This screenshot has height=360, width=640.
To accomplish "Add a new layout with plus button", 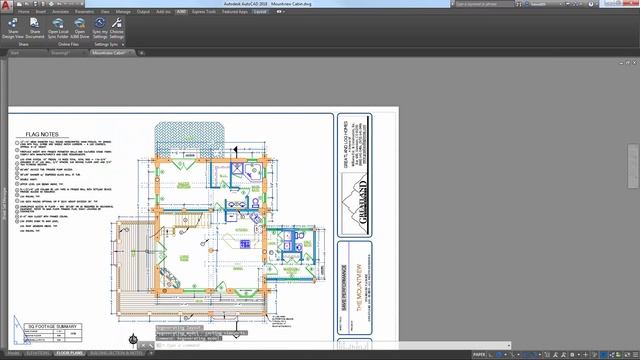I will (151, 353).
